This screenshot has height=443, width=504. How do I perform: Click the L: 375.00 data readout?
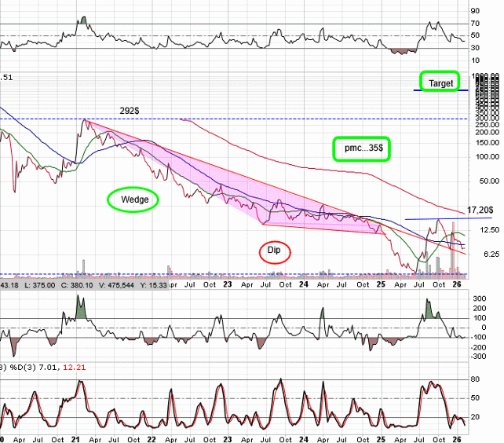33,286
